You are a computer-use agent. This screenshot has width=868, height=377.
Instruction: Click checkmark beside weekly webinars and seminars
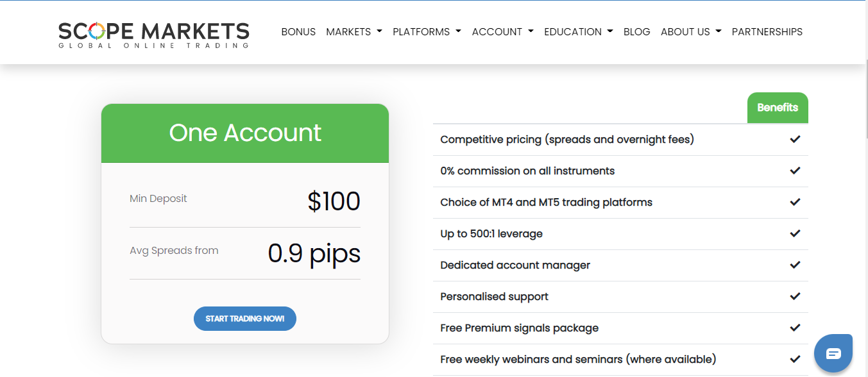point(795,359)
